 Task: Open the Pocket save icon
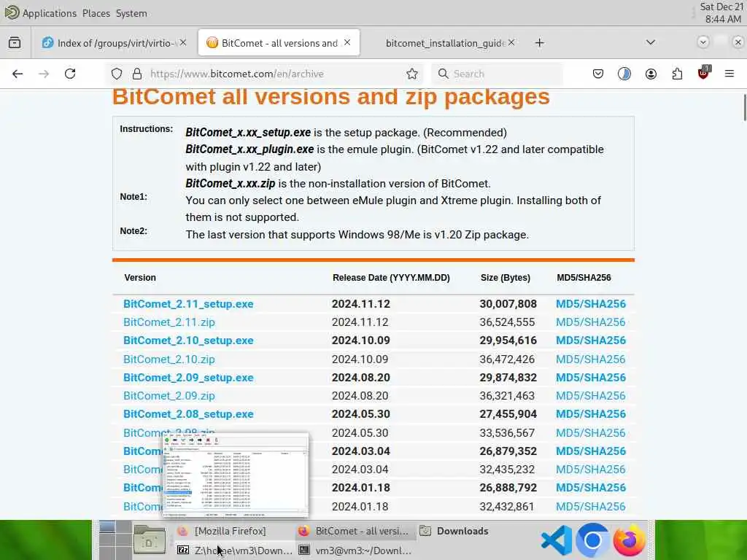pos(598,74)
